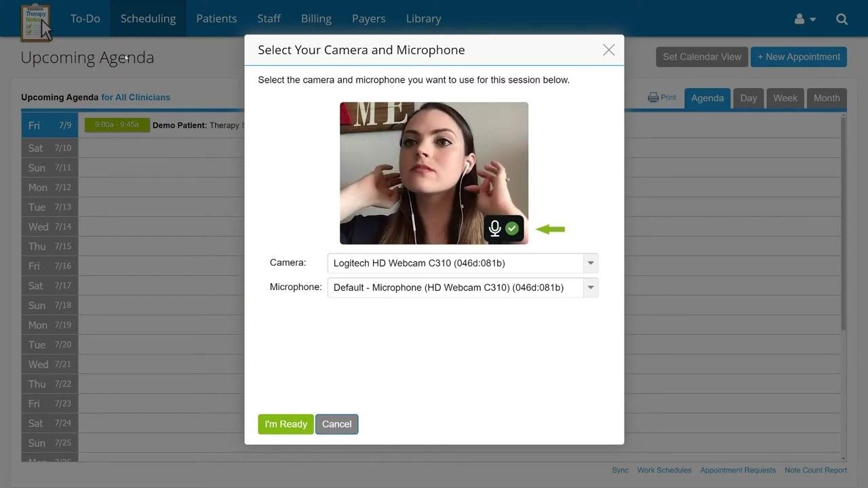Open the Library menu
Screen dimensions: 868x488
[424, 18]
